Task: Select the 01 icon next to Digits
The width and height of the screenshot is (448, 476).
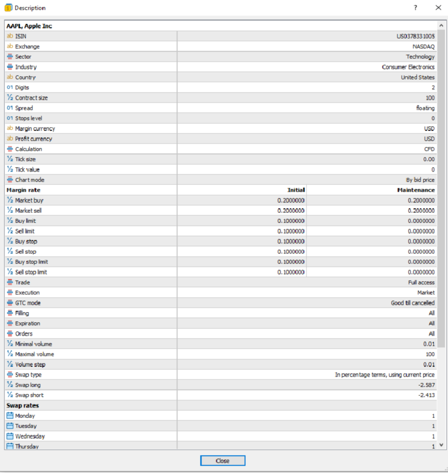Action: (10, 87)
